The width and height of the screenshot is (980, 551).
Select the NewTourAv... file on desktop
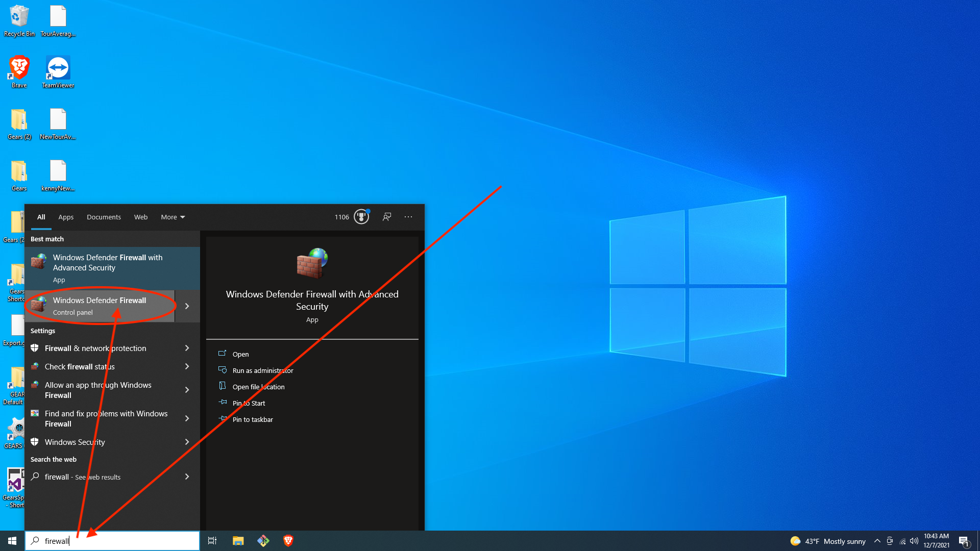click(x=58, y=123)
